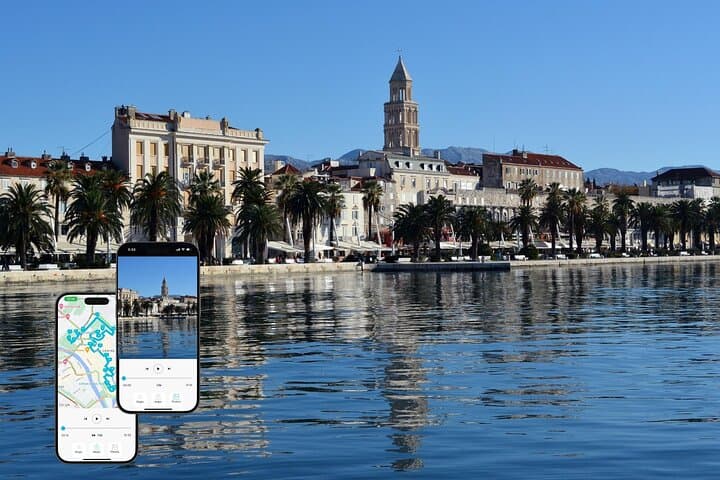Tap the play button on the photo phone
The image size is (720, 480).
pos(158,368)
